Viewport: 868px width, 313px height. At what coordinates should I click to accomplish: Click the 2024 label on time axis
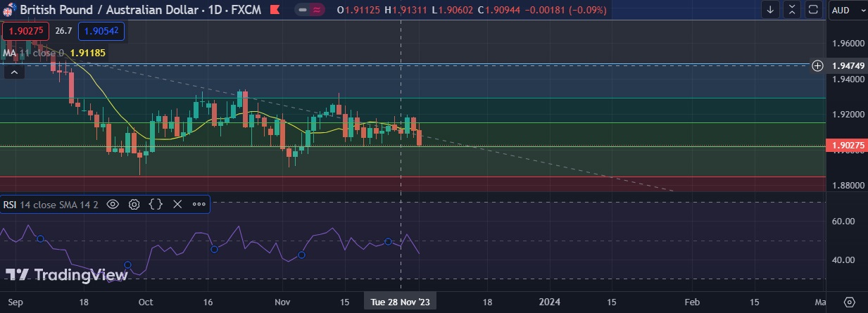548,302
